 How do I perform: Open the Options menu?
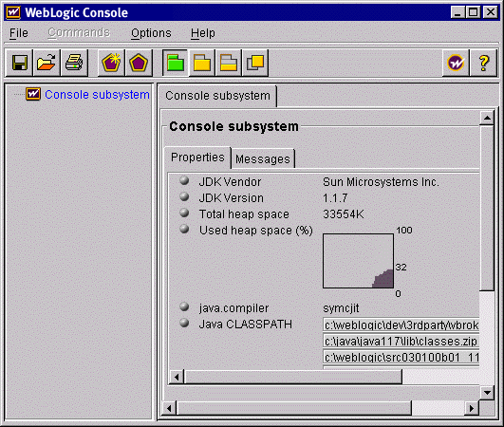pos(151,33)
